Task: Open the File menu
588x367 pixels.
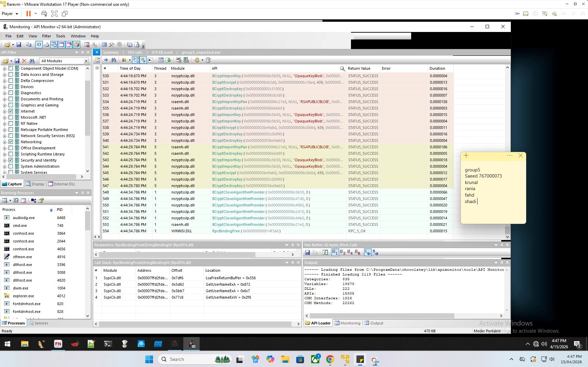Action: 9,36
